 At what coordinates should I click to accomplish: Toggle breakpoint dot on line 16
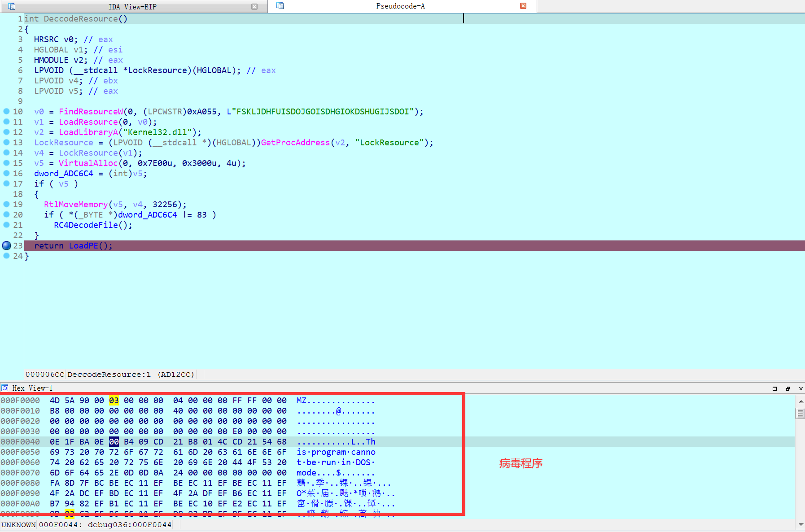click(x=6, y=173)
